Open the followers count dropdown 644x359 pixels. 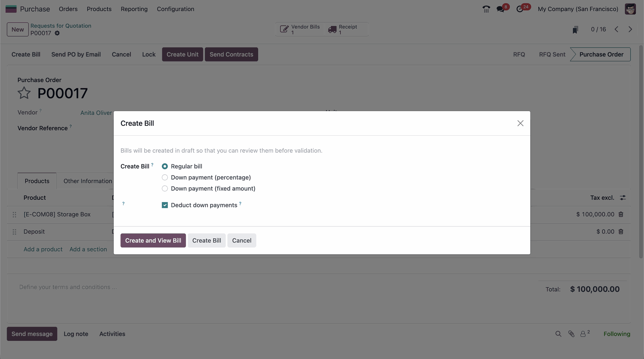585,333
